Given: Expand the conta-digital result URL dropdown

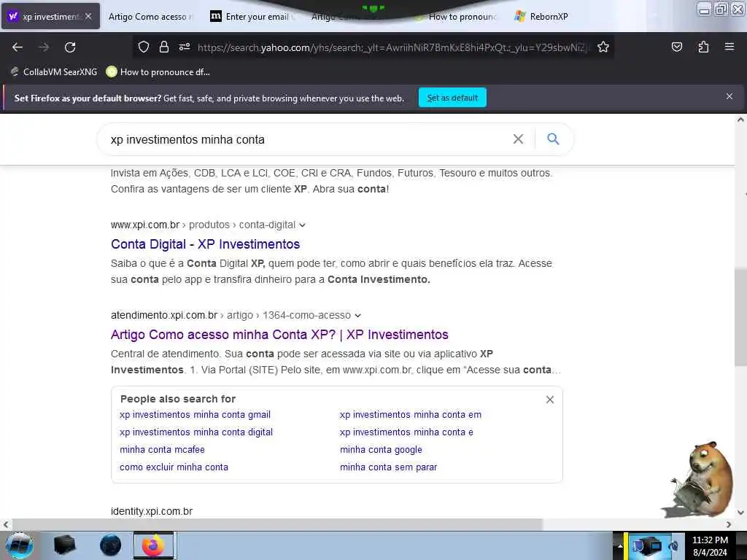Looking at the screenshot, I should click(302, 225).
